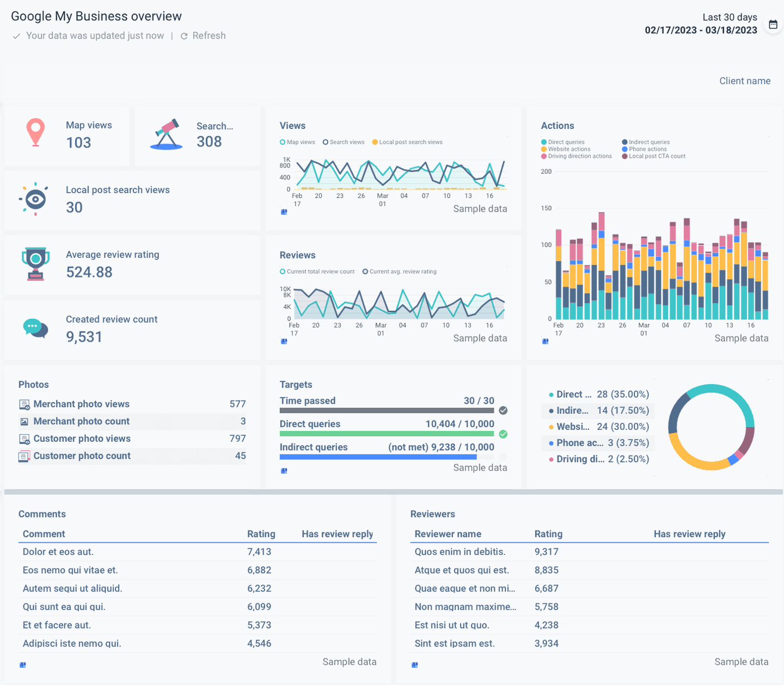Open the calendar date picker icon
784x685 pixels.
click(x=773, y=24)
